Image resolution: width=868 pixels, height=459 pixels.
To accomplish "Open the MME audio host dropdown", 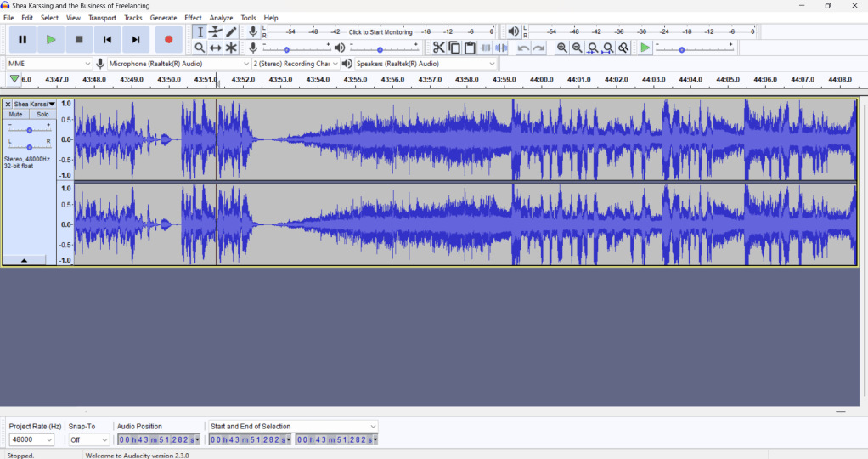I will pyautogui.click(x=48, y=64).
